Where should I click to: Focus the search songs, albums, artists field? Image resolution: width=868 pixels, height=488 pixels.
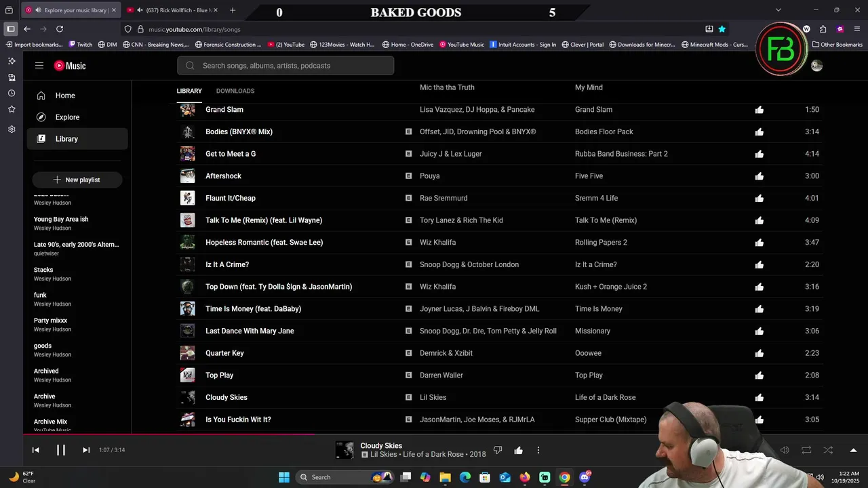point(285,66)
